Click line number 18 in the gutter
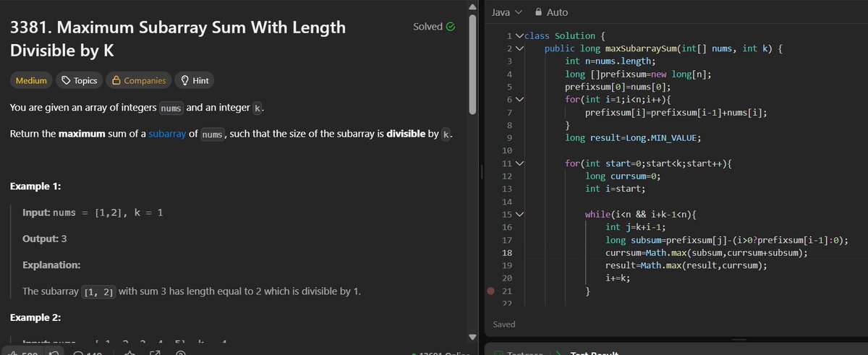868x355 pixels. (507, 253)
